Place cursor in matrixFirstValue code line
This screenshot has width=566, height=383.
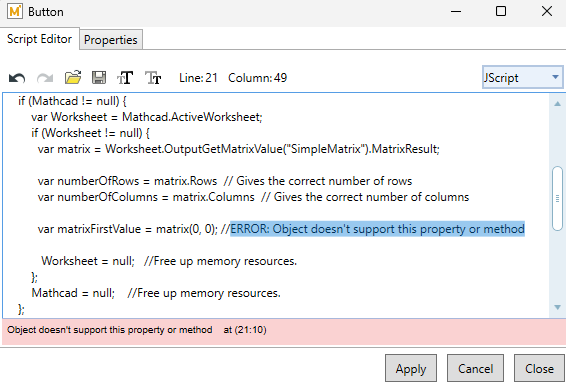point(281,229)
